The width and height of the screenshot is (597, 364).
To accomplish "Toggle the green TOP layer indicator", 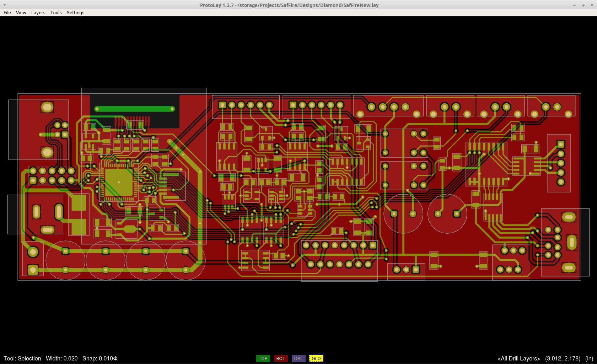I will coord(263,358).
